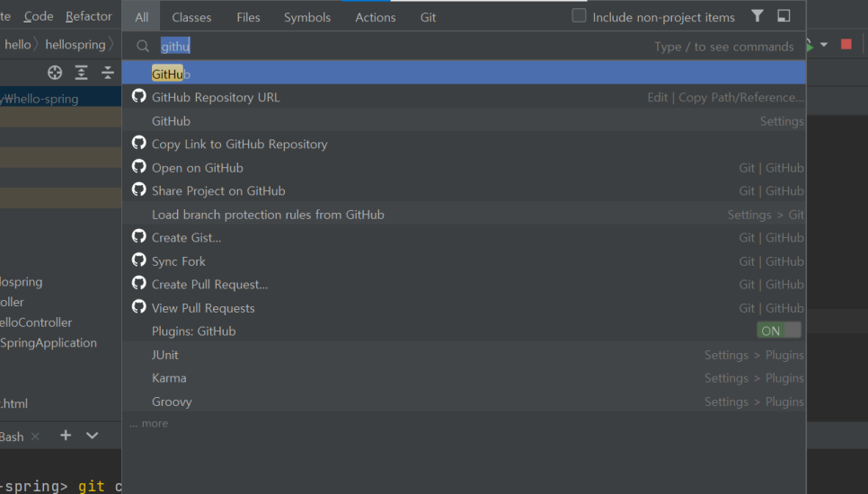Click GitHub icon beside Create Pull Request
Screen dimensions: 868x494
point(139,283)
